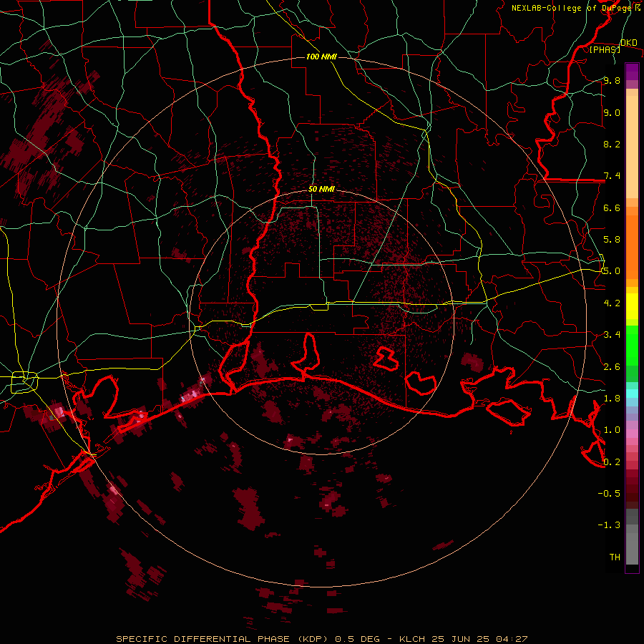Click the 100 NMI range ring label
The width and height of the screenshot is (644, 644).
(x=321, y=57)
